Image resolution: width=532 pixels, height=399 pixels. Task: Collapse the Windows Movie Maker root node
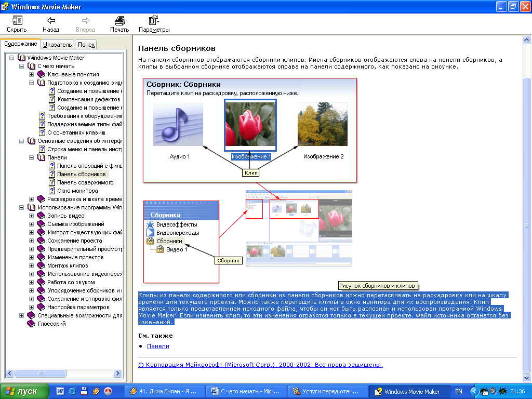[11, 58]
